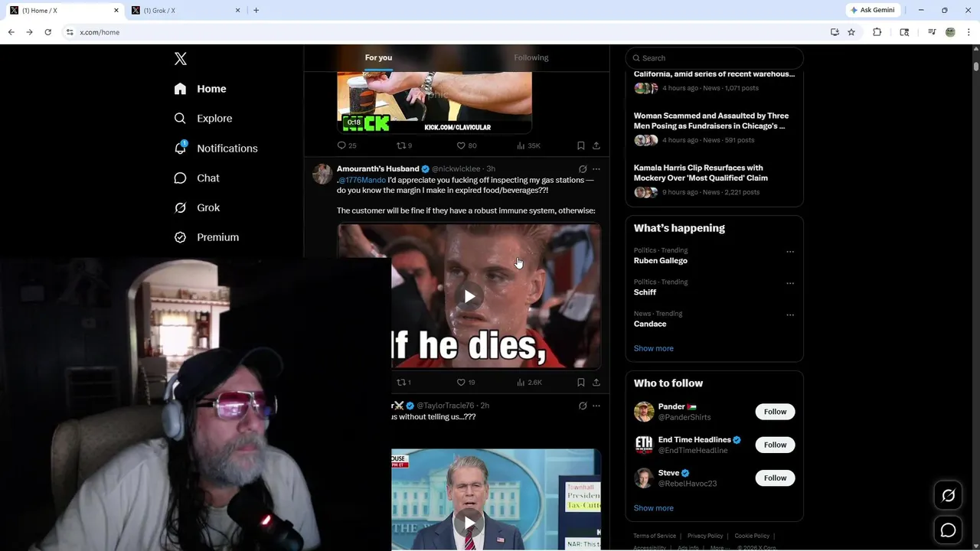980x551 pixels.
Task: Click the Search input field
Action: 714,58
